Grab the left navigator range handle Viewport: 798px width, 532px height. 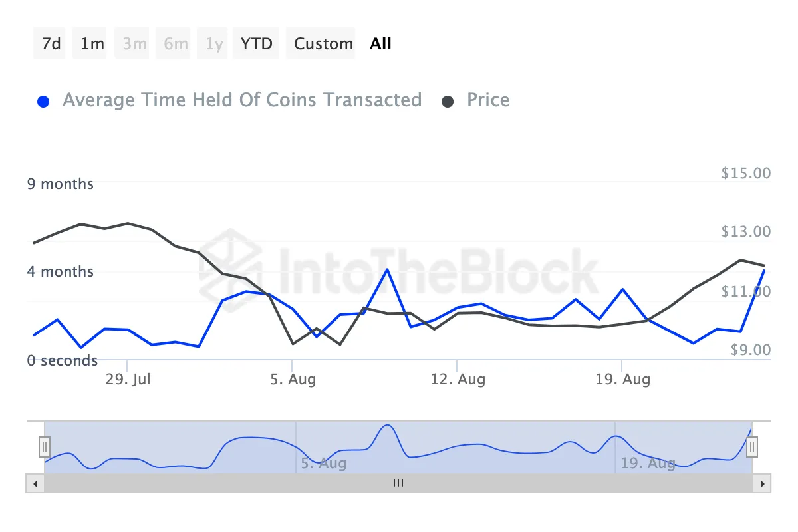pyautogui.click(x=45, y=446)
